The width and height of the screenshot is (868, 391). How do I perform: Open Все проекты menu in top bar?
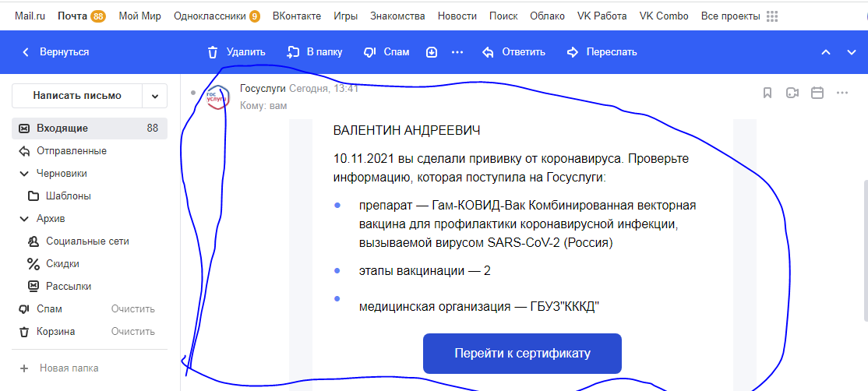coord(739,16)
